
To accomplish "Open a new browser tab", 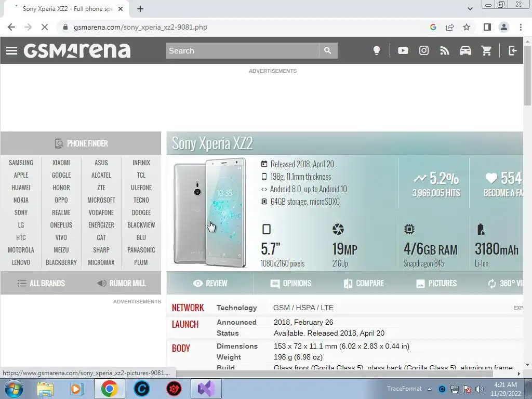I will [140, 9].
